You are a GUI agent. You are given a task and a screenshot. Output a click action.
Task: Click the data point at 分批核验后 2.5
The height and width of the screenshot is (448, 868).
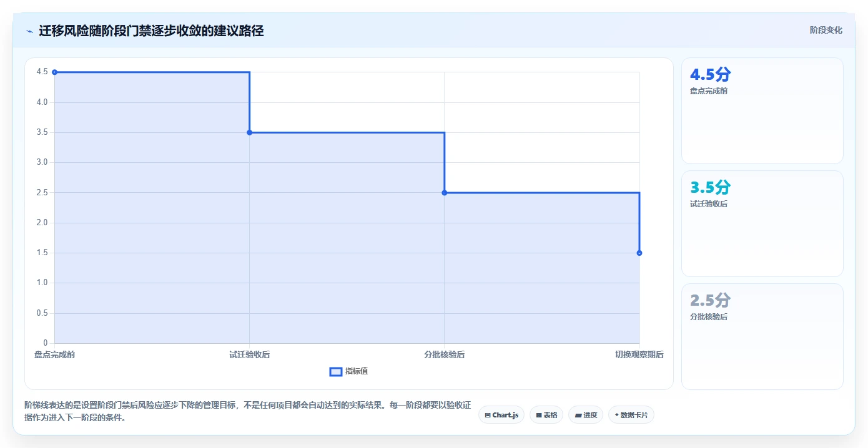click(x=445, y=193)
